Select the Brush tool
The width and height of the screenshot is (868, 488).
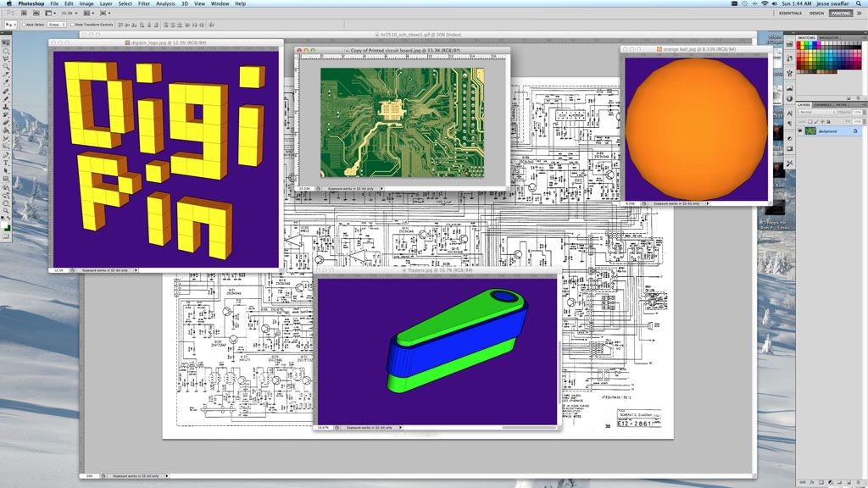(6, 99)
